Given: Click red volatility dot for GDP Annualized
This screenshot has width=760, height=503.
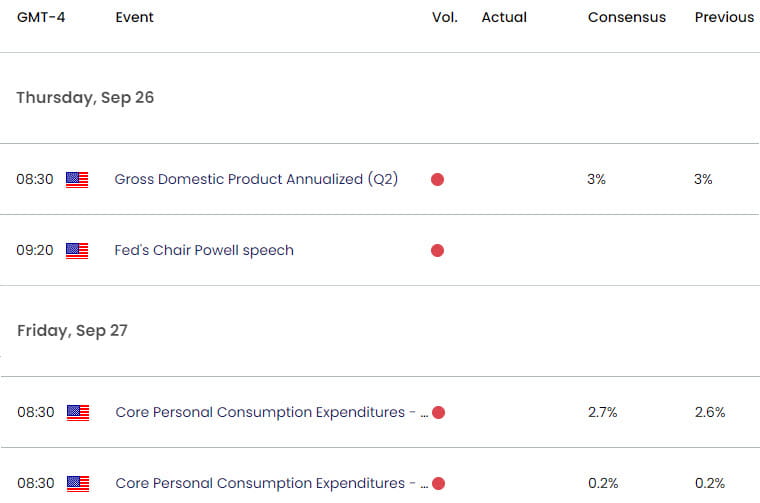Looking at the screenshot, I should 437,180.
